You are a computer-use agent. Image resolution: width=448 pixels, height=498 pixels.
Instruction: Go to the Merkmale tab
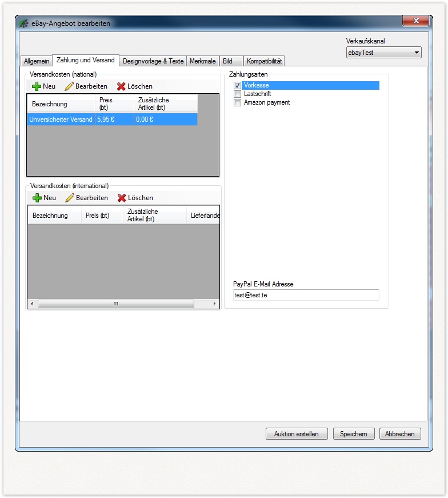click(x=202, y=61)
